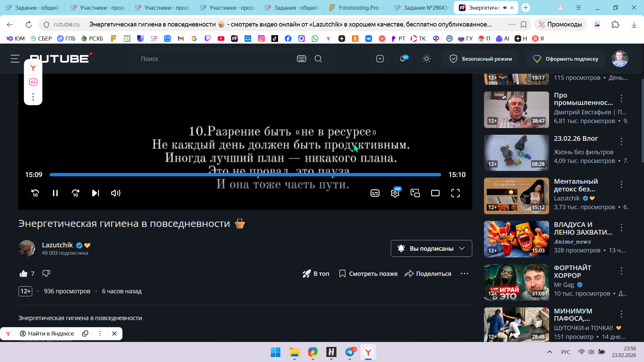Skip forward 10 seconds
The width and height of the screenshot is (644, 362).
[75, 193]
